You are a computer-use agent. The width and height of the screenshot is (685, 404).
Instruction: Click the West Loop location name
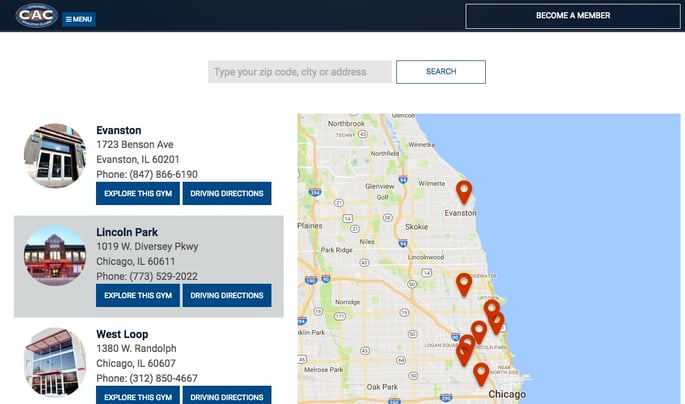[122, 334]
